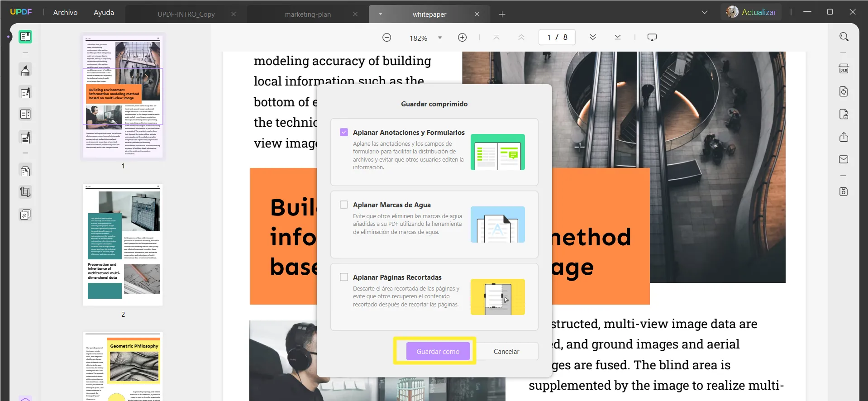Start presentation slideshow mode
Viewport: 868px width, 401px height.
point(652,38)
